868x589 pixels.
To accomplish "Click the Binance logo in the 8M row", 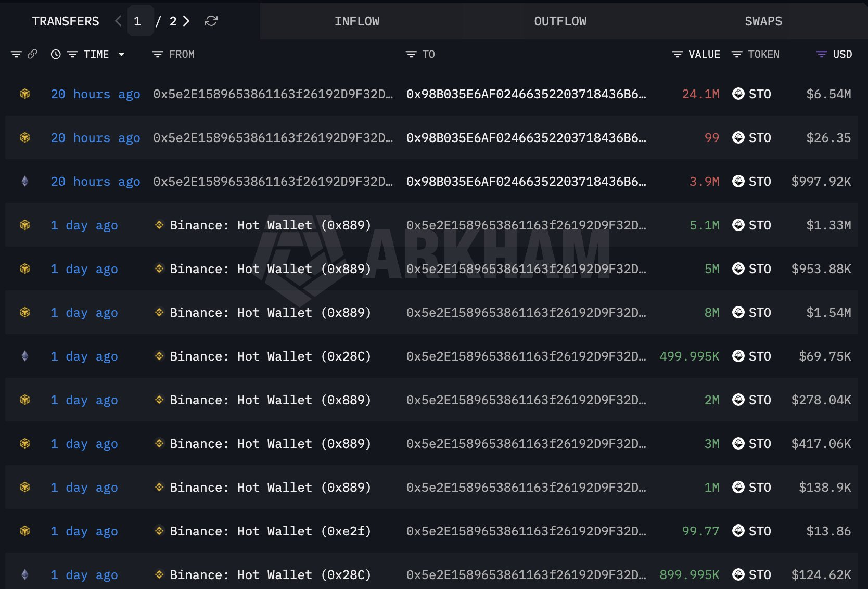I will [x=160, y=313].
